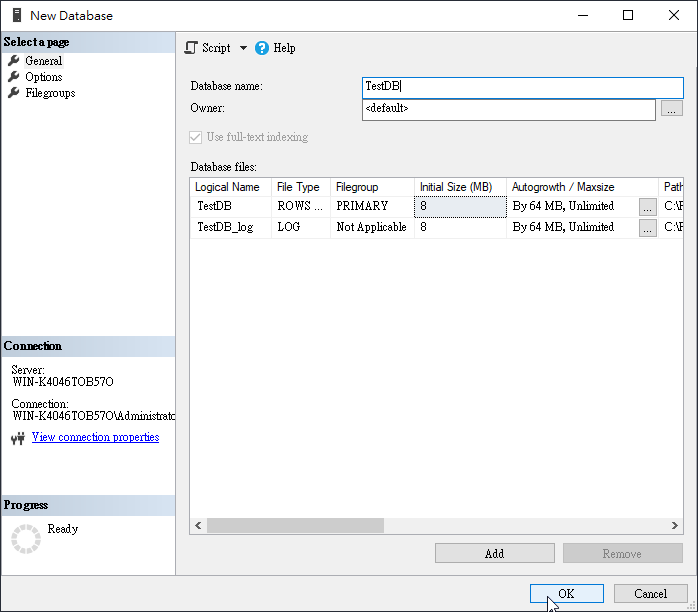Click the server name WIN-K4046TOB57O

click(x=63, y=382)
